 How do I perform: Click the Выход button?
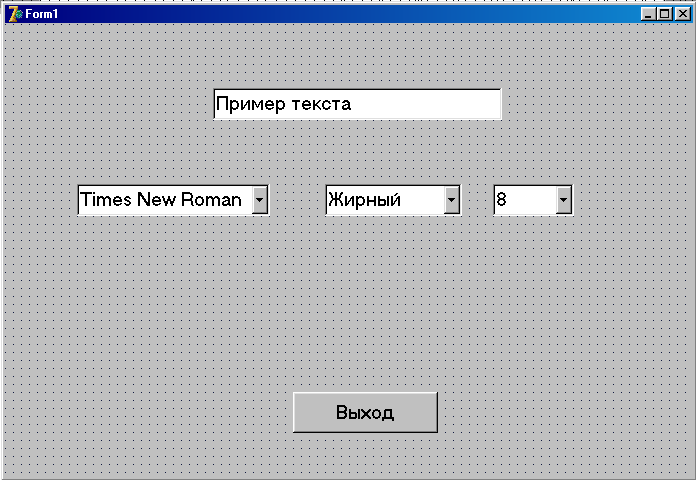pyautogui.click(x=365, y=412)
